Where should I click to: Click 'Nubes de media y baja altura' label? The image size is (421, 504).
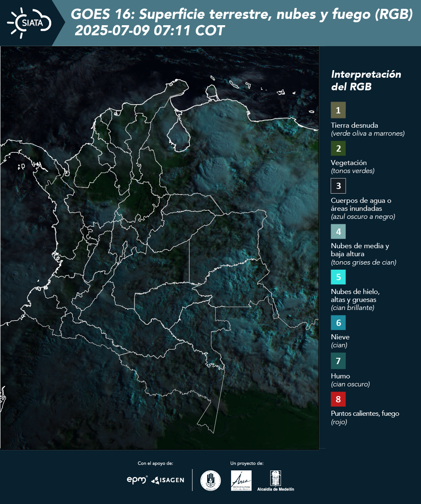coord(360,250)
